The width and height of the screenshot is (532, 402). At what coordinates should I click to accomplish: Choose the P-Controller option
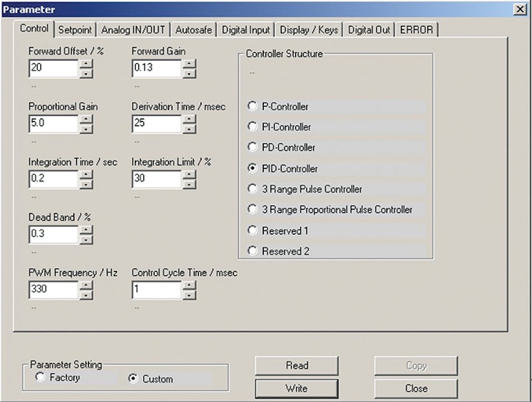click(x=253, y=106)
